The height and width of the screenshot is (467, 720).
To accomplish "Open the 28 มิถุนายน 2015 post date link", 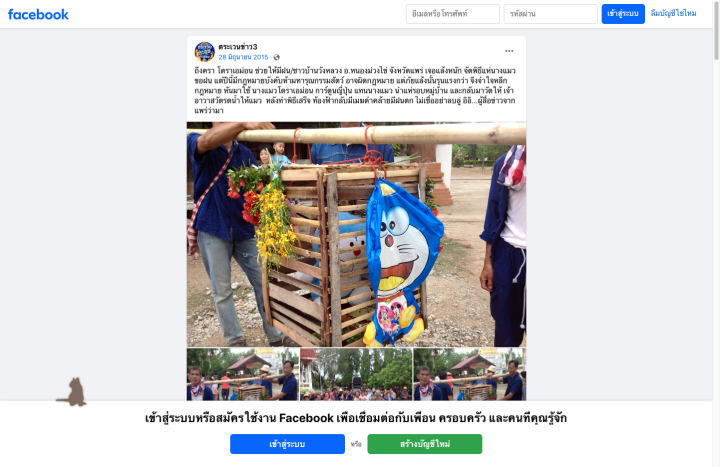I will click(x=243, y=57).
